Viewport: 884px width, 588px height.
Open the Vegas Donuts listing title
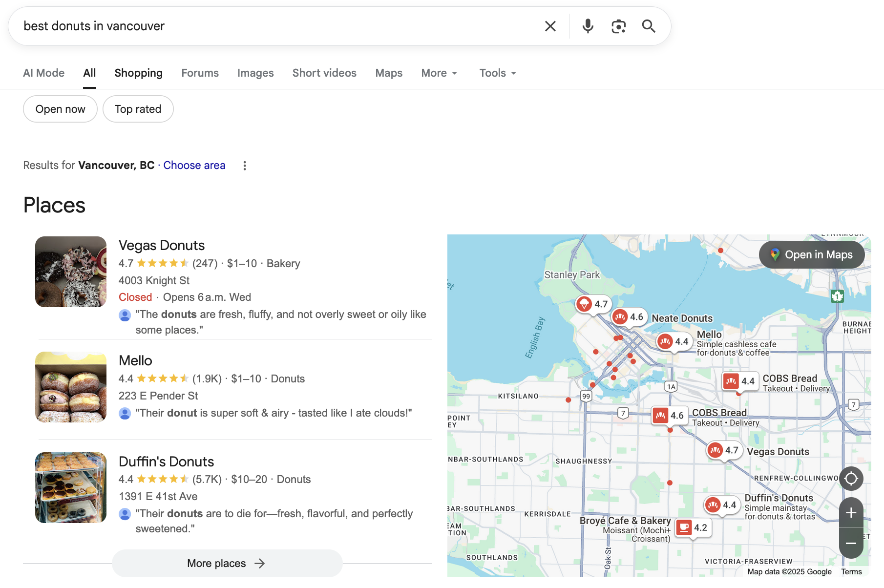pos(162,245)
